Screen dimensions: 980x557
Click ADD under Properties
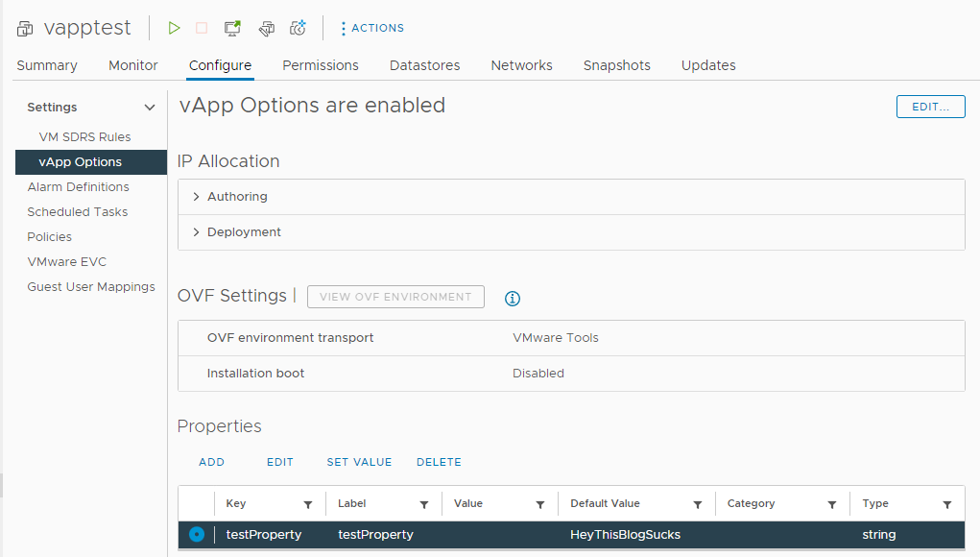(x=211, y=462)
